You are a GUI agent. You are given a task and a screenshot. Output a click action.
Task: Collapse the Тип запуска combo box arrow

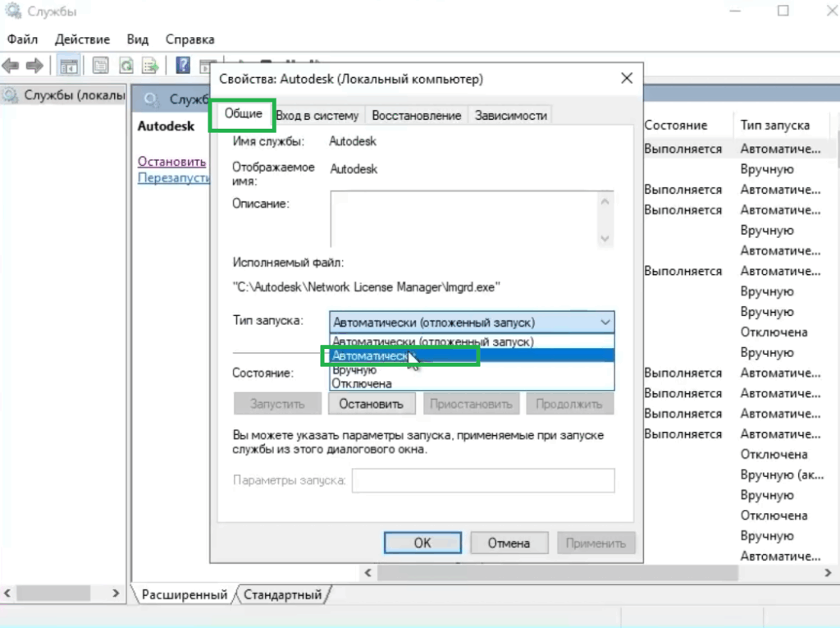(605, 323)
